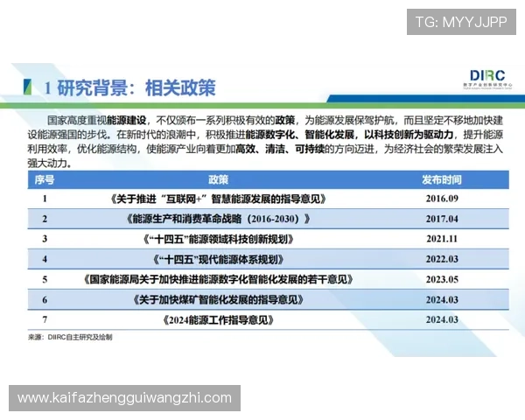Image resolution: width=525 pixels, height=420 pixels.
Task: Click policy '《能源生产和消费革命战略（2016-2030）》'
Action: pyautogui.click(x=218, y=219)
